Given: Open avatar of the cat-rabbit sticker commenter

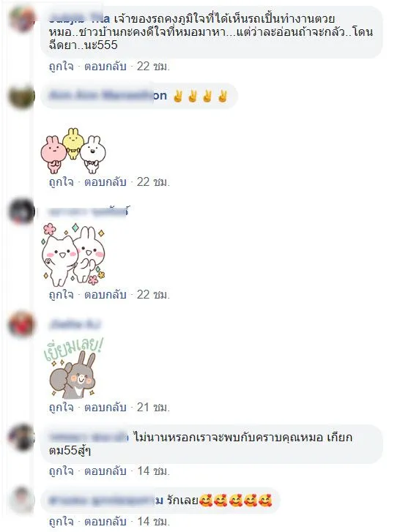Looking at the screenshot, I should tap(22, 211).
